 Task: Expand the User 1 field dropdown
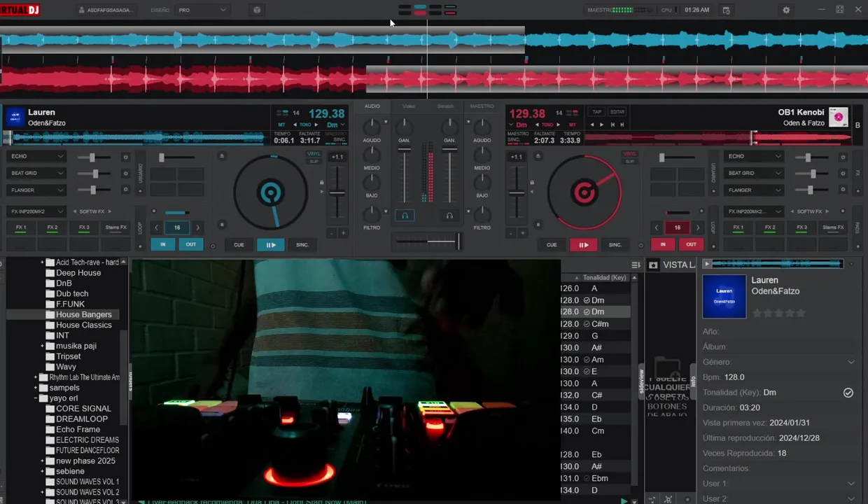pos(851,484)
